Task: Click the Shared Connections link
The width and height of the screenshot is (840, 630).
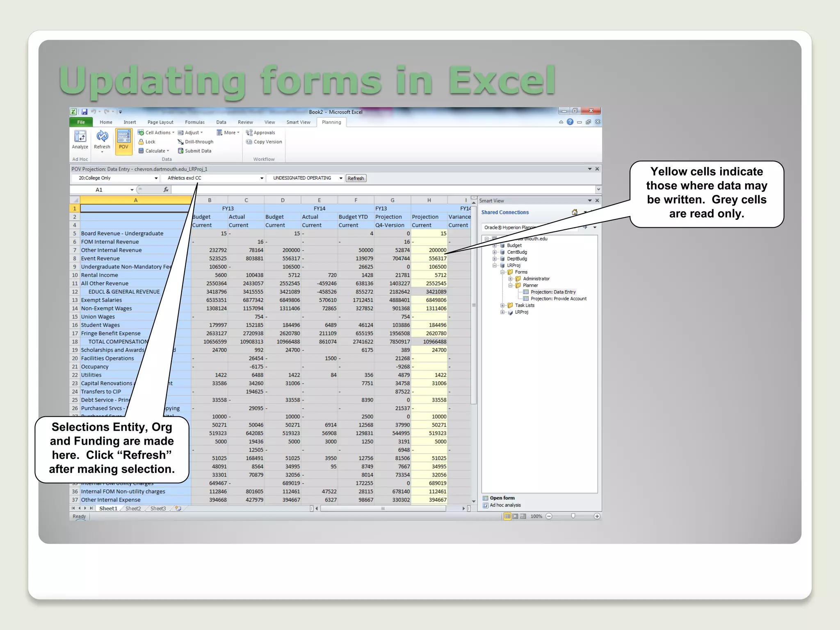Action: coord(505,212)
